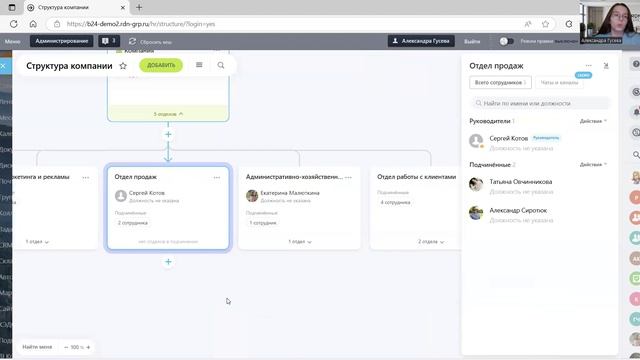Close the left slider with X icon

(x=3, y=66)
